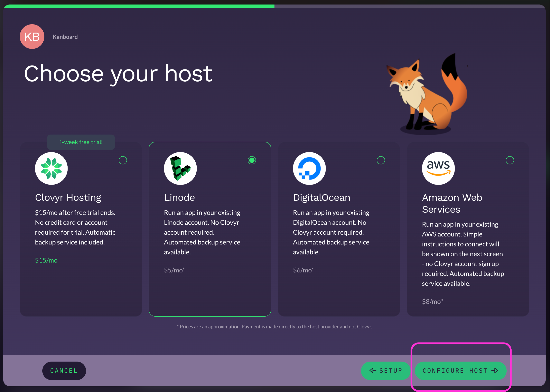Select the Linode radio button
Image resolution: width=551 pixels, height=392 pixels.
click(252, 160)
